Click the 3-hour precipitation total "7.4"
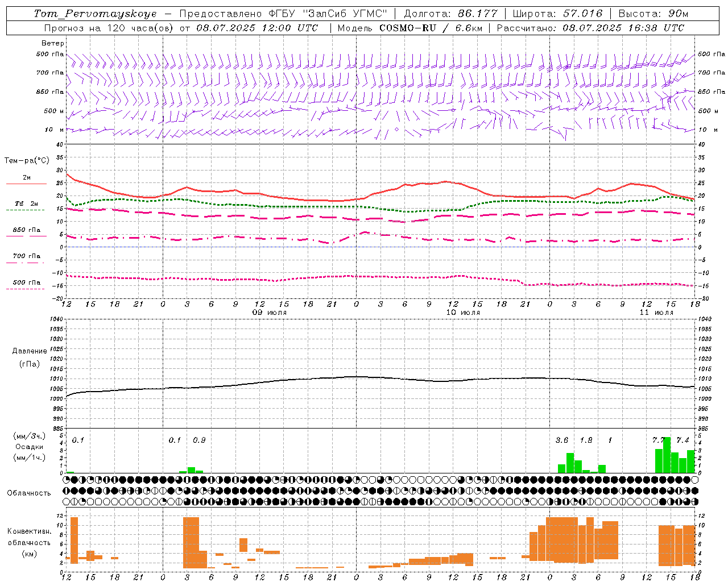The image size is (728, 582). pos(682,440)
